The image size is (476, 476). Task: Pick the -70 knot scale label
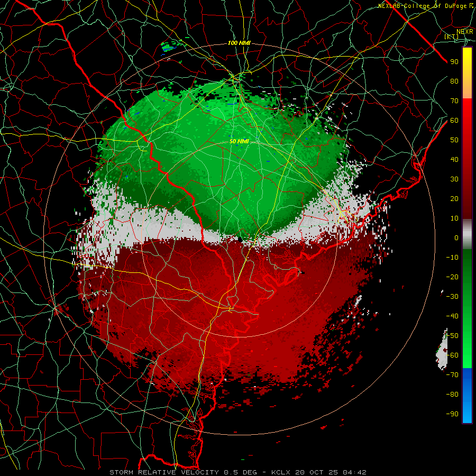coord(452,375)
